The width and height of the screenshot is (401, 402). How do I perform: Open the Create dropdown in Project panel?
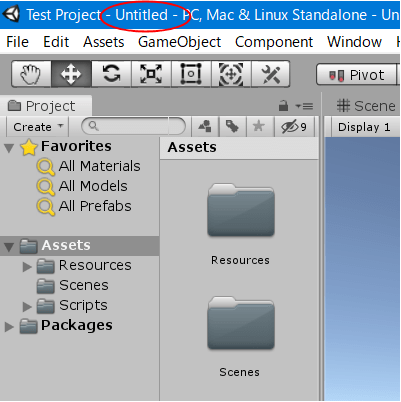coord(38,127)
